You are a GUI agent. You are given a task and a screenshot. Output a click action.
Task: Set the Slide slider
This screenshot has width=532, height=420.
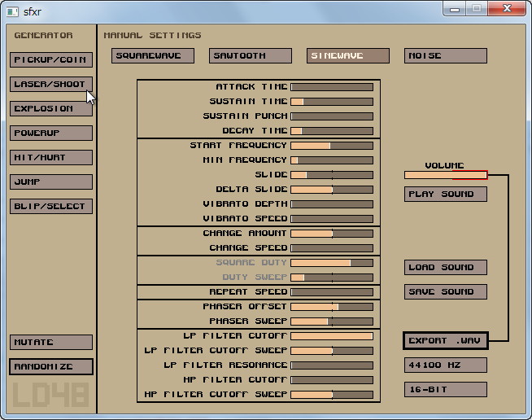[332, 175]
